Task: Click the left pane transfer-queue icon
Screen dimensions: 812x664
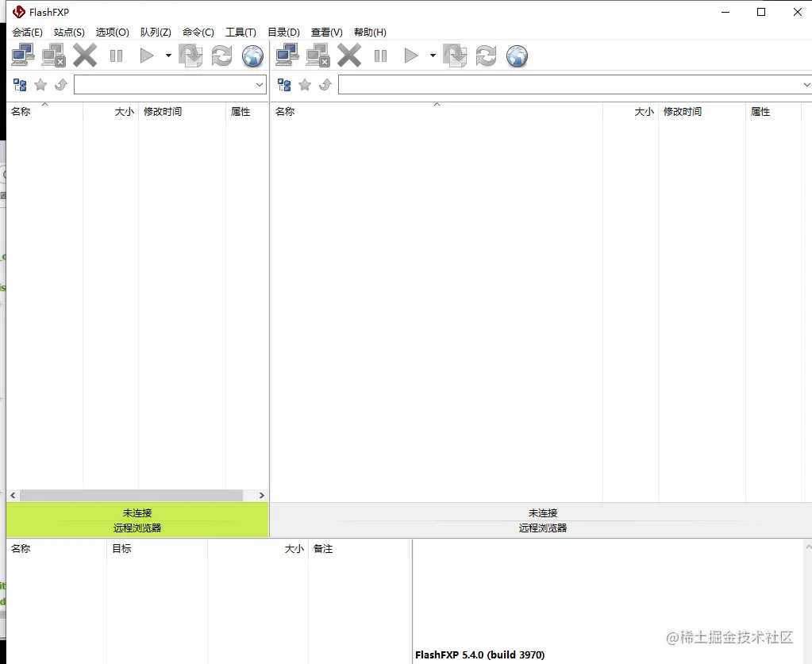Action: [x=190, y=56]
